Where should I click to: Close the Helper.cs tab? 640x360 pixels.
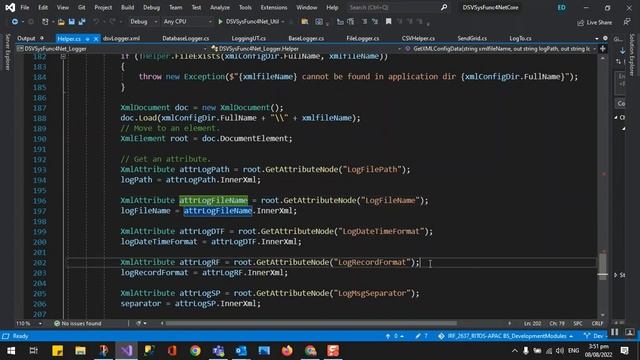tap(96, 39)
